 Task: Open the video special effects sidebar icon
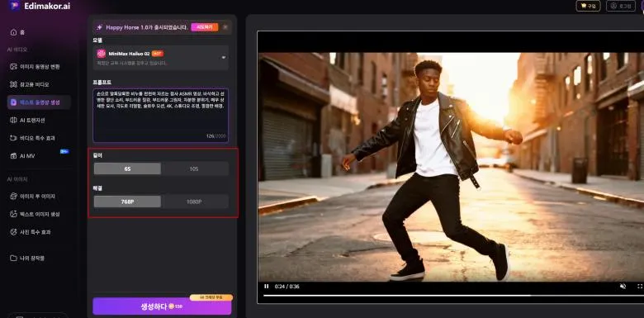[x=13, y=138]
